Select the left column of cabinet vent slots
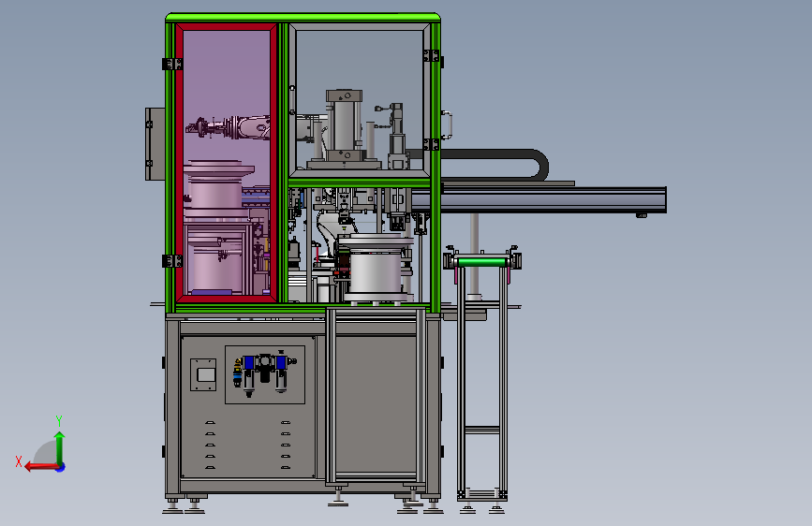 tap(210, 445)
